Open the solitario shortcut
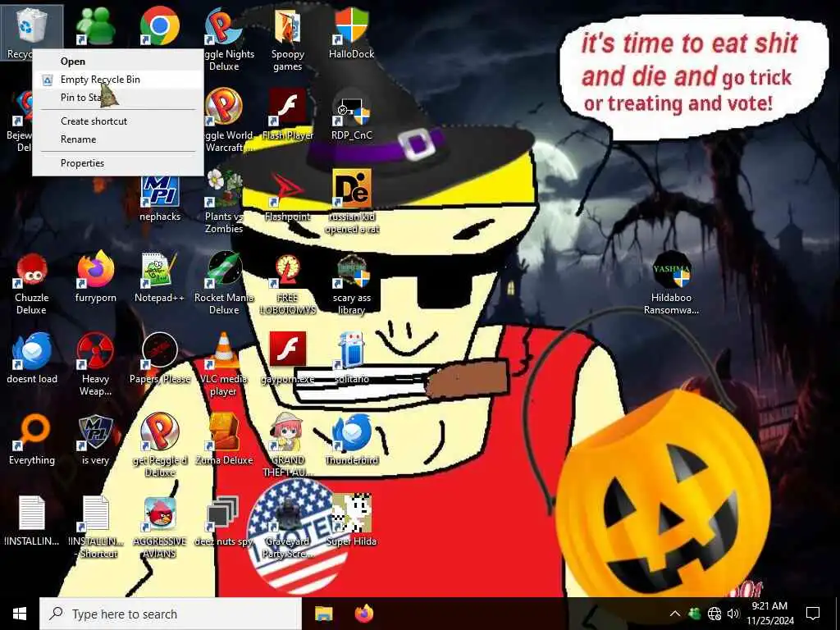Screen dimensions: 840x630 tap(351, 358)
